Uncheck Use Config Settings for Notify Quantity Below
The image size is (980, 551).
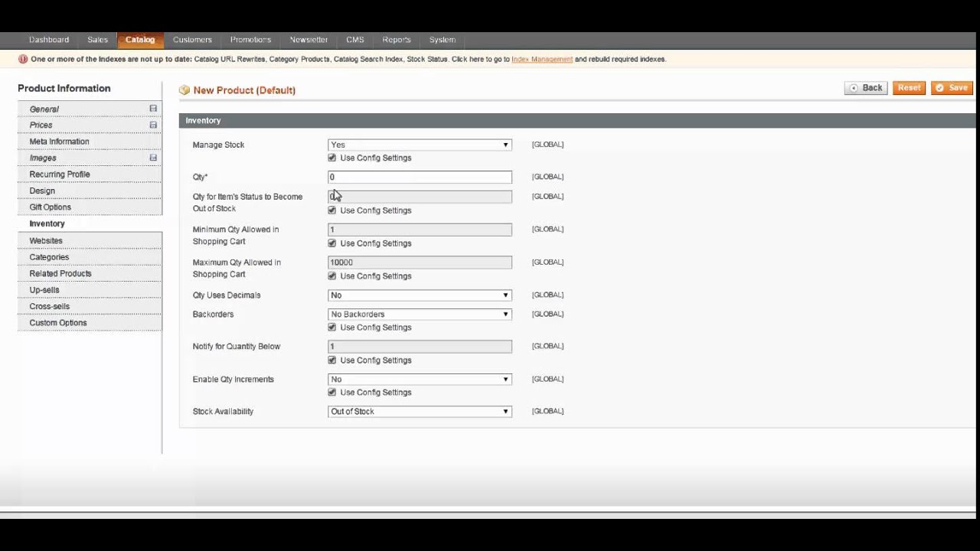click(x=332, y=360)
